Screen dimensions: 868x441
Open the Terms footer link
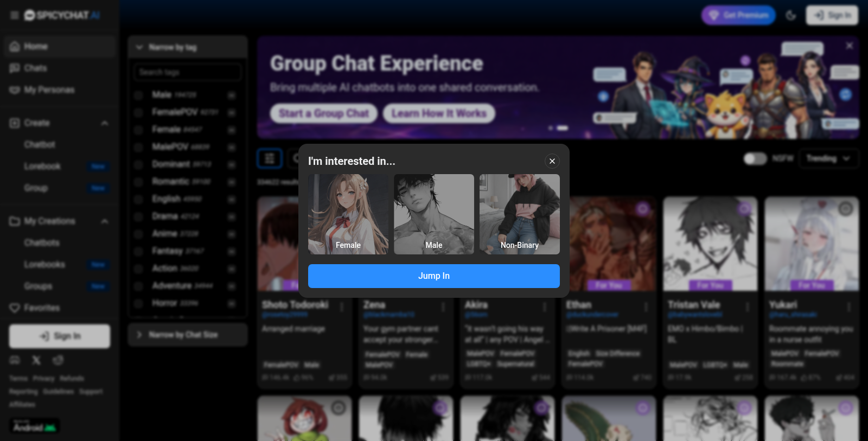point(18,379)
